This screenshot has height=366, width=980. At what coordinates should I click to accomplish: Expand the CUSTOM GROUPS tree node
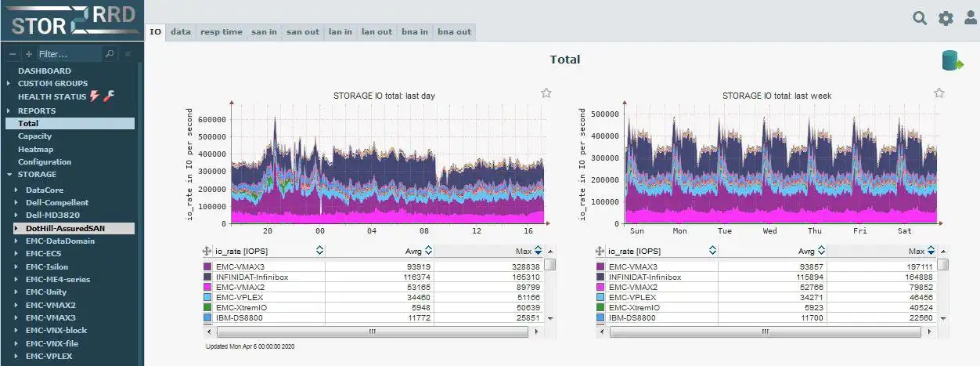pos(9,83)
